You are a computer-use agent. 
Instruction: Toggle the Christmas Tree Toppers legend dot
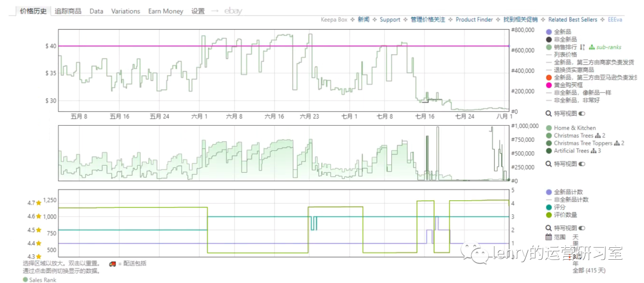549,143
